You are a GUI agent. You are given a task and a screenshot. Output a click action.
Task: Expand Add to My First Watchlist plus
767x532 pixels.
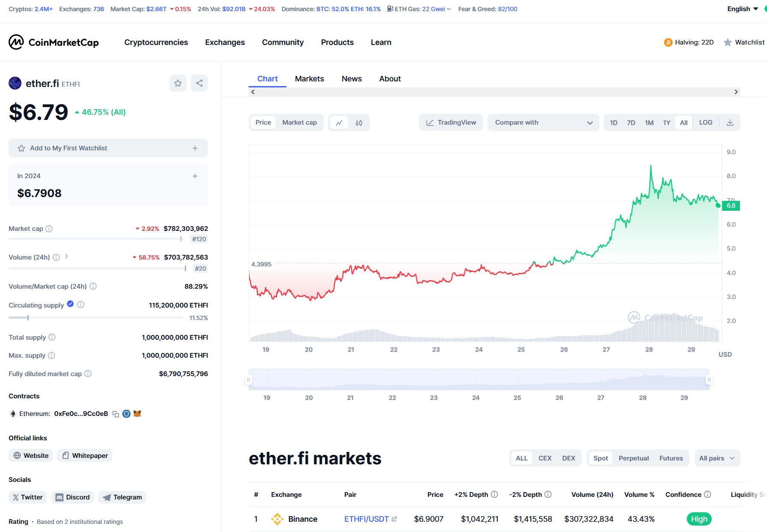[195, 148]
